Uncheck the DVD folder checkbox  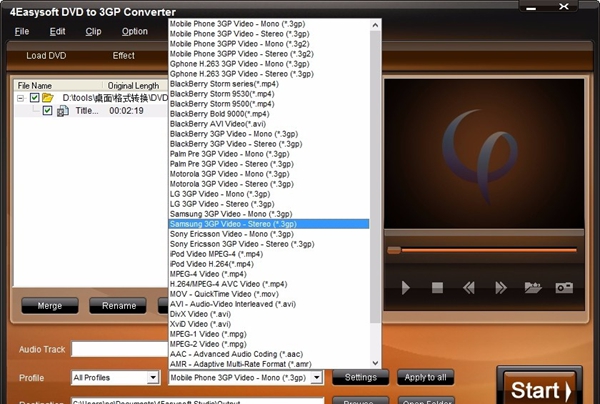[34, 98]
